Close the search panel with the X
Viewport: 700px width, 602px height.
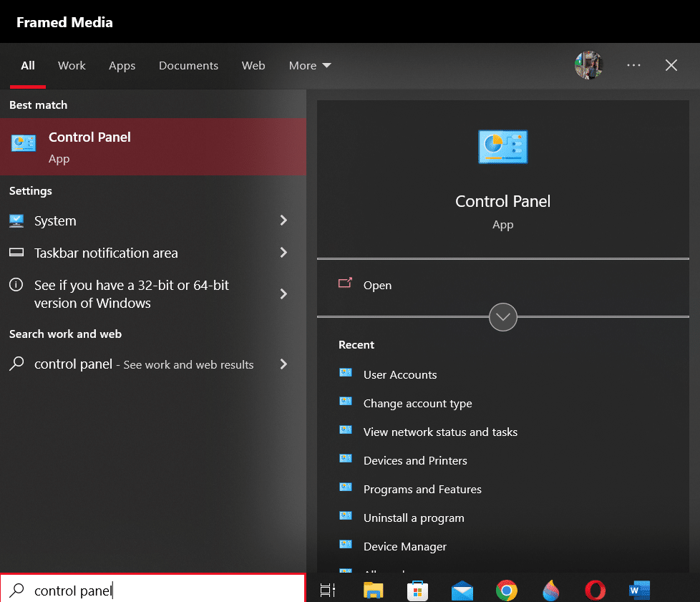(x=671, y=65)
